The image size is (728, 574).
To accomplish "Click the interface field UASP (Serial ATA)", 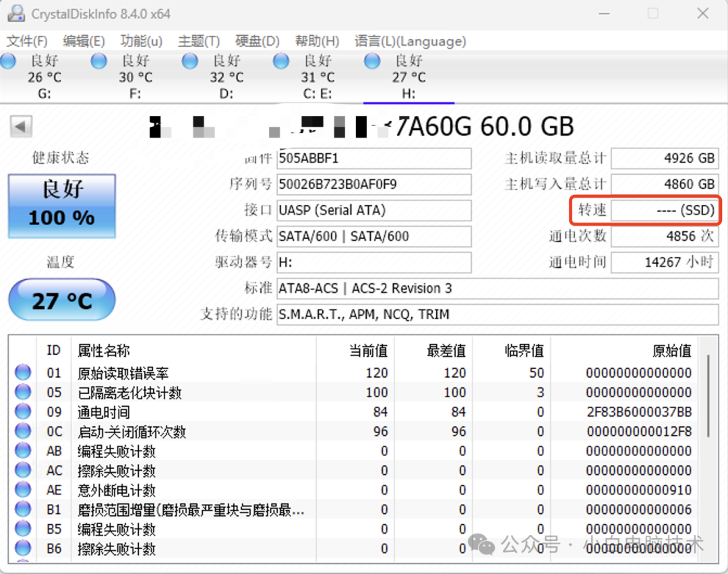I will tap(373, 210).
